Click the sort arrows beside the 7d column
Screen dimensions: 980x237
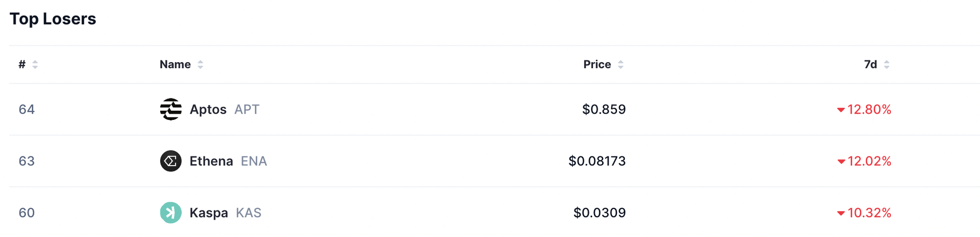(886, 65)
